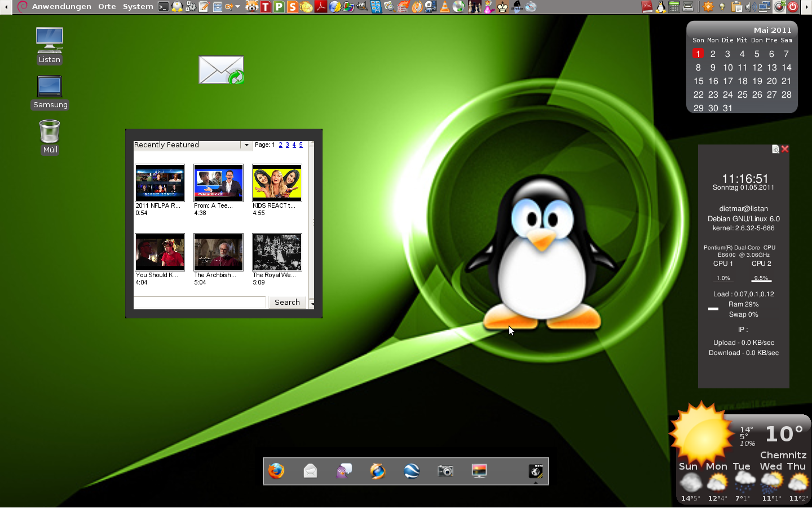Click the dietmar@listan host text

743,209
